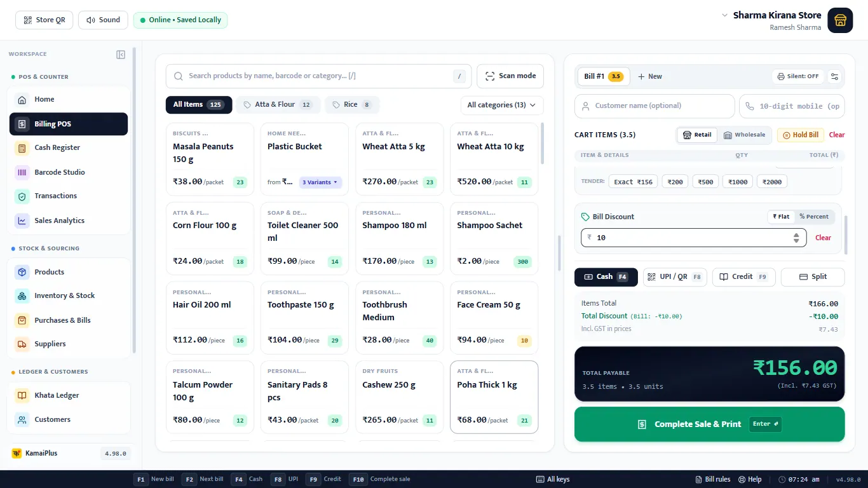
Task: Open the All categories dropdown
Action: pos(501,105)
